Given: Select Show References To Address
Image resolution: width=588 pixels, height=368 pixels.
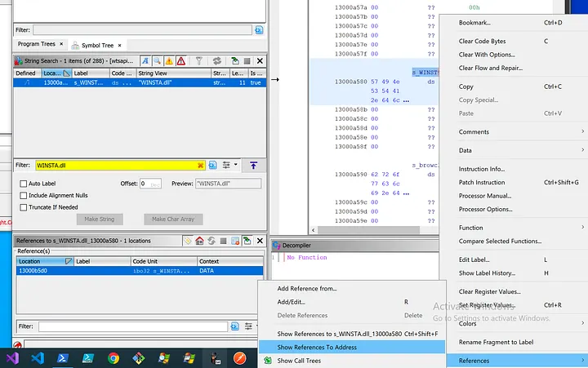Looking at the screenshot, I should (x=317, y=347).
